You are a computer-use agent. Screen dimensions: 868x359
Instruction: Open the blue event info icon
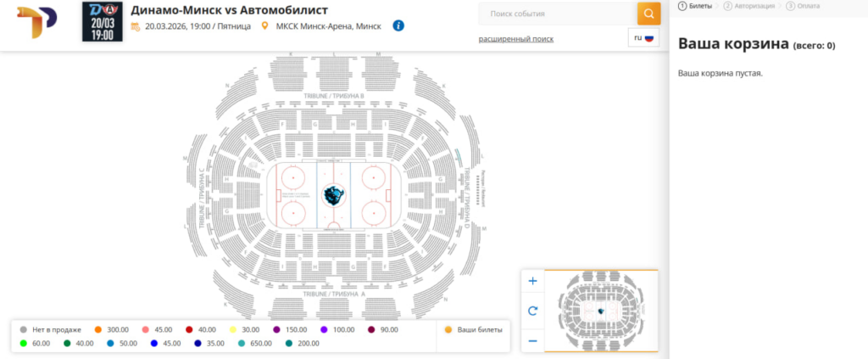click(x=398, y=25)
